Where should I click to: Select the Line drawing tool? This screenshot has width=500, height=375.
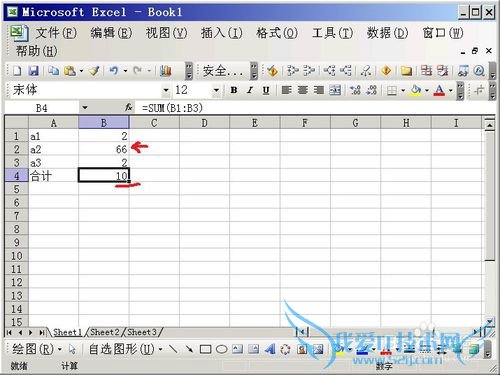tap(173, 349)
